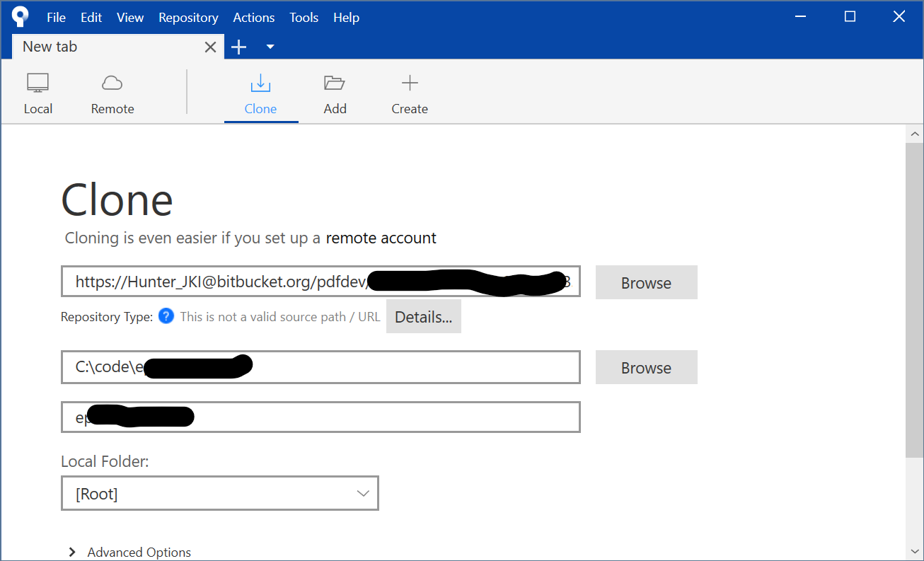Switch to the New tab tab

118,47
